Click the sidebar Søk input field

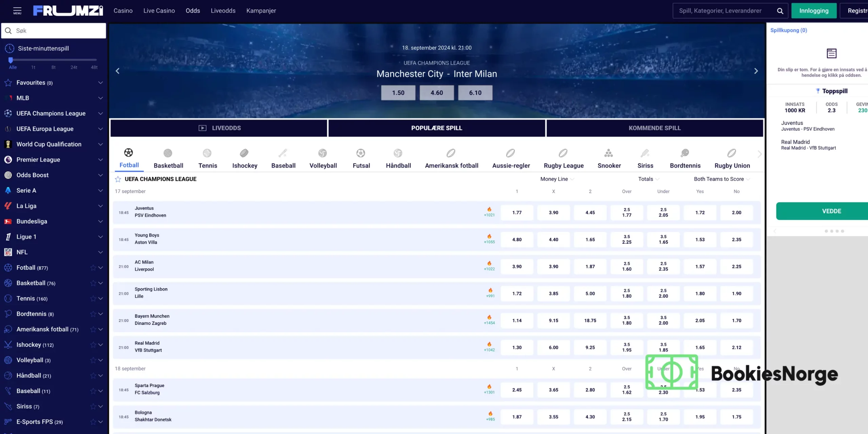pyautogui.click(x=54, y=31)
